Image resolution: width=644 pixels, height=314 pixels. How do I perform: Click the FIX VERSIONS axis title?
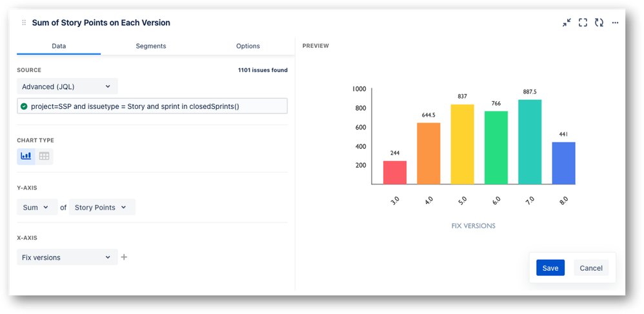pyautogui.click(x=473, y=226)
